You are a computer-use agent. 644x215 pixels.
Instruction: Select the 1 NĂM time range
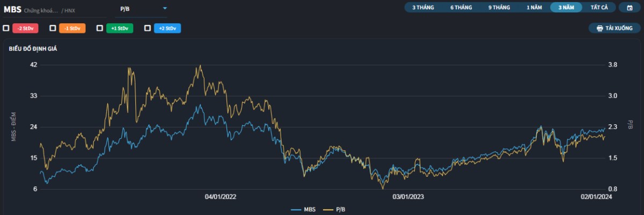coord(535,8)
